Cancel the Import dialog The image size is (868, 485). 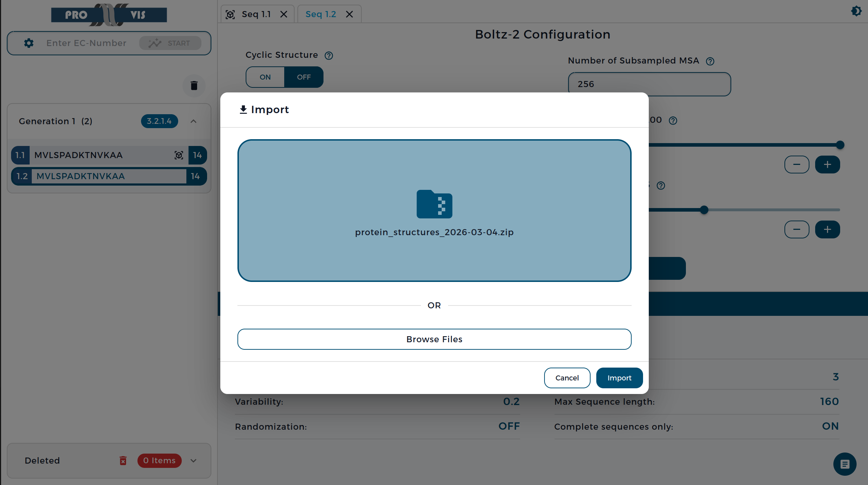pyautogui.click(x=567, y=378)
